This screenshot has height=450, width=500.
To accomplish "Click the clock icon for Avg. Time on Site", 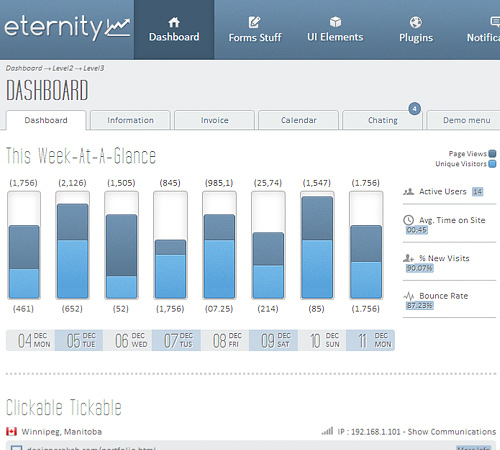I will [408, 220].
